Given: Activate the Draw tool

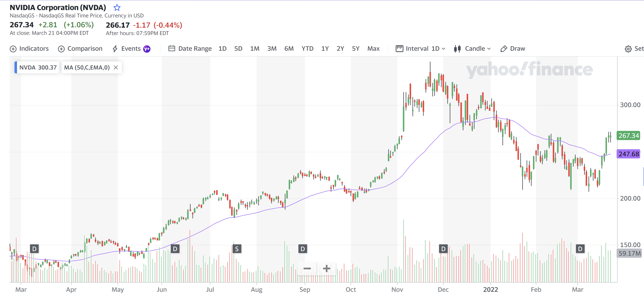Looking at the screenshot, I should pos(513,49).
